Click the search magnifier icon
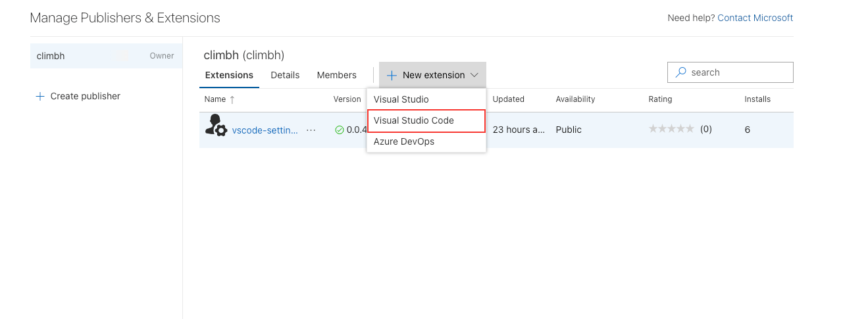This screenshot has height=319, width=868. coord(680,72)
